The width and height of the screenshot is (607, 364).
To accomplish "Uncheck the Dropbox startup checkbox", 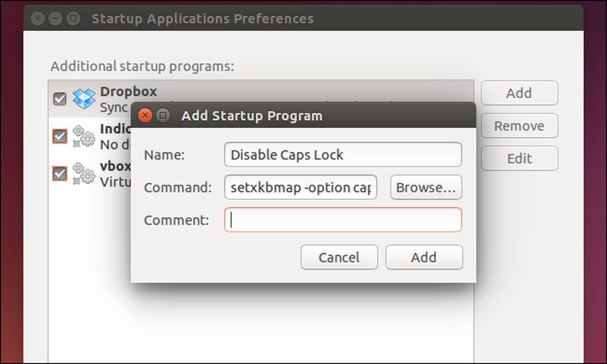I will [x=59, y=99].
